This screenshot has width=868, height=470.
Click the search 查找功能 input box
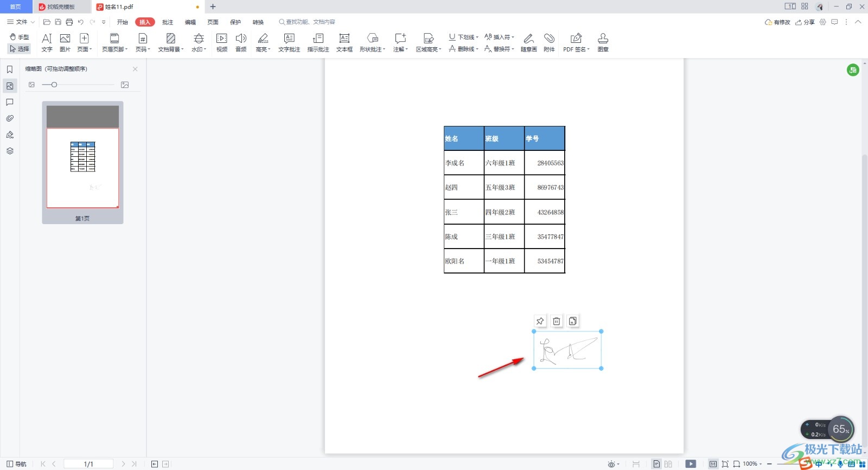pos(307,22)
